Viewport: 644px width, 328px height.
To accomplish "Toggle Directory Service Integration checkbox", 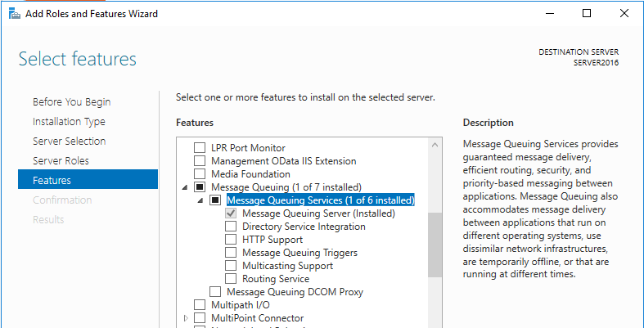I will click(x=231, y=227).
